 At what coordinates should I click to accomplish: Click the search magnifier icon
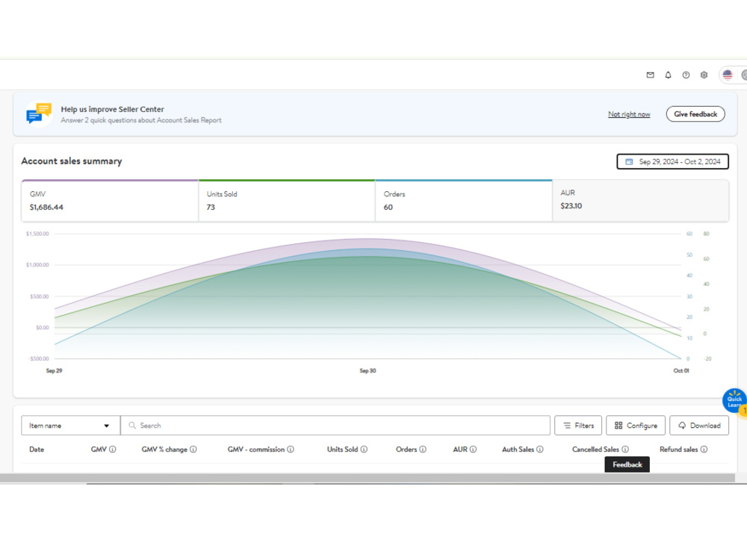coord(132,426)
